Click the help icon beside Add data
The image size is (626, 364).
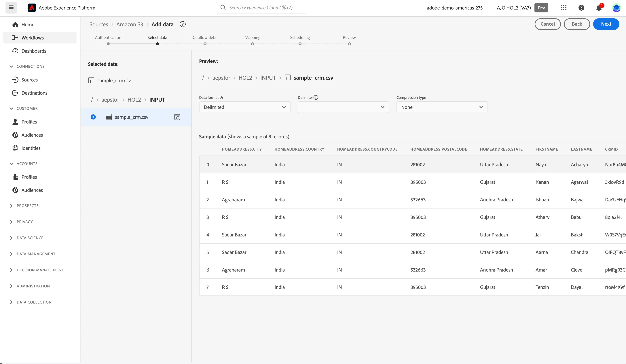183,24
